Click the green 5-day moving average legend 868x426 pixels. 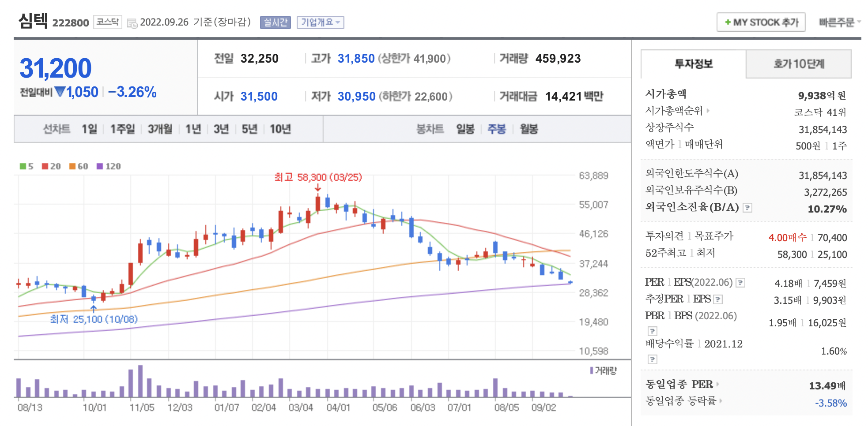pos(26,166)
